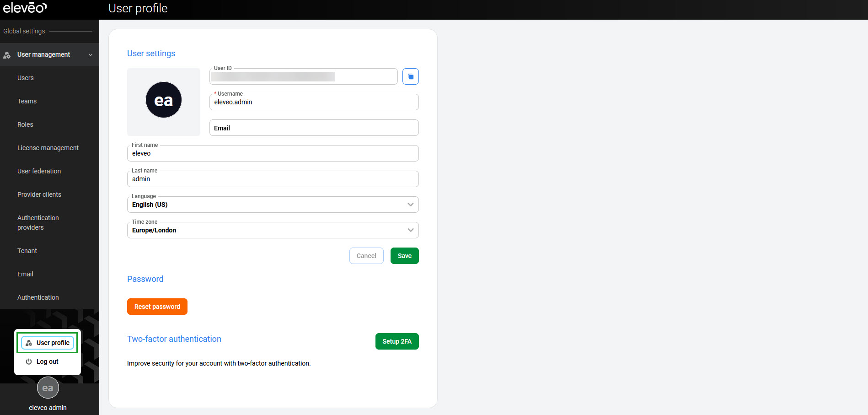868x415 pixels.
Task: Open User profile from popup menu
Action: point(48,343)
